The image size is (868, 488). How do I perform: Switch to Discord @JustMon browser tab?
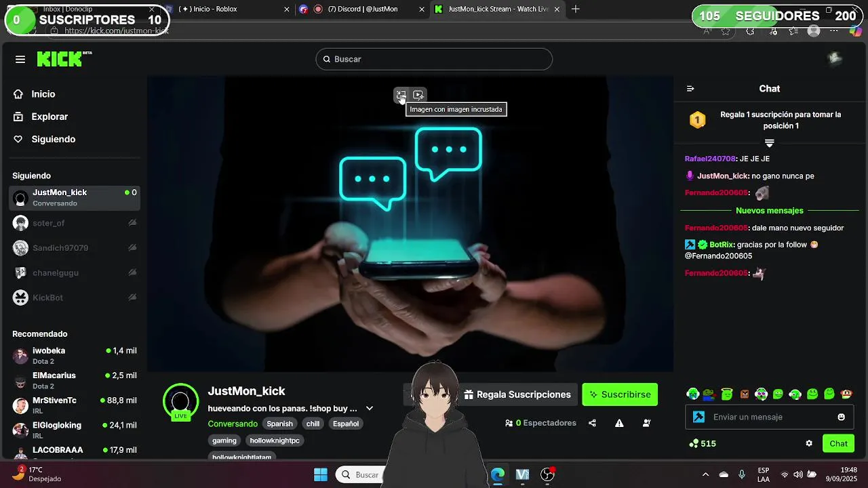[361, 9]
